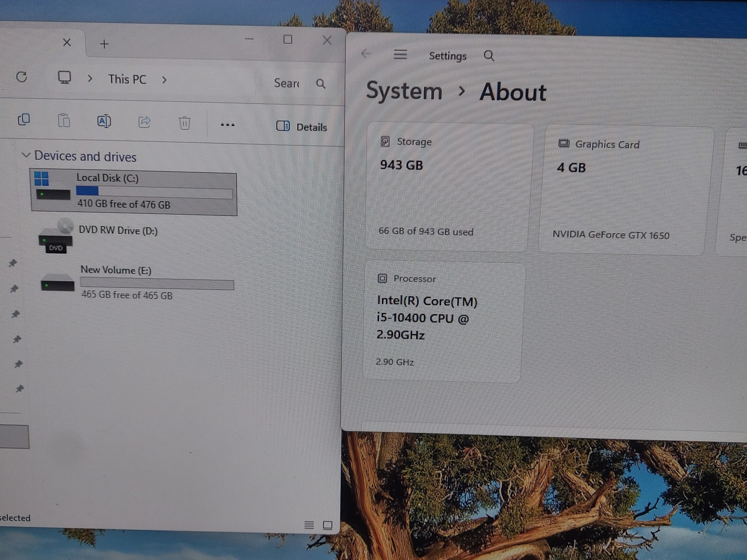Click the Delete trash icon
747x560 pixels.
(x=185, y=122)
